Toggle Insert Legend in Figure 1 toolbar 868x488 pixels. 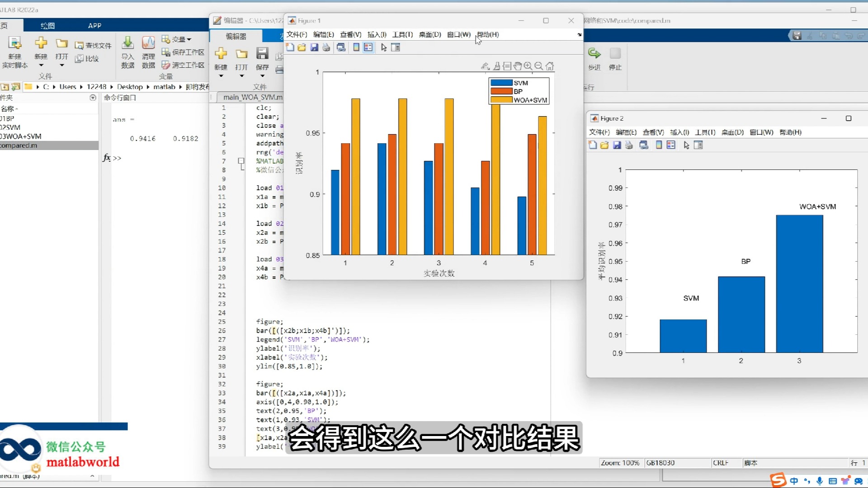(x=368, y=47)
